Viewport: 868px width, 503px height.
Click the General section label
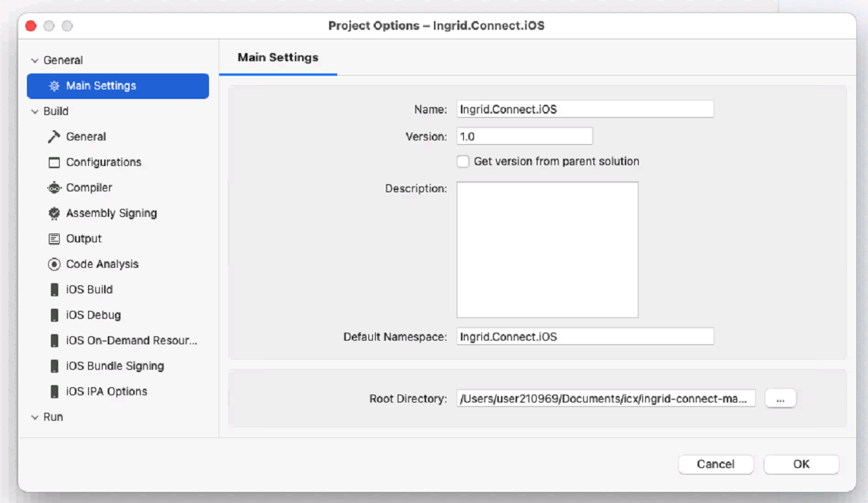[63, 60]
